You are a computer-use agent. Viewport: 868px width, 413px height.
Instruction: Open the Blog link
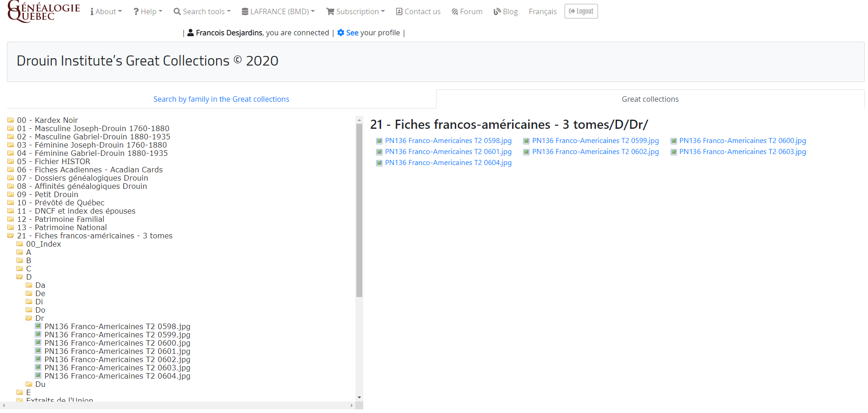(x=506, y=11)
